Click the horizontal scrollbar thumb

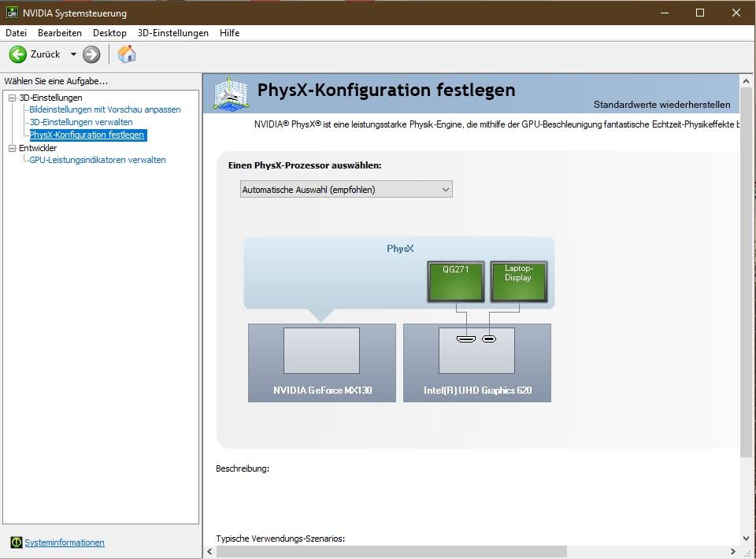pyautogui.click(x=391, y=551)
